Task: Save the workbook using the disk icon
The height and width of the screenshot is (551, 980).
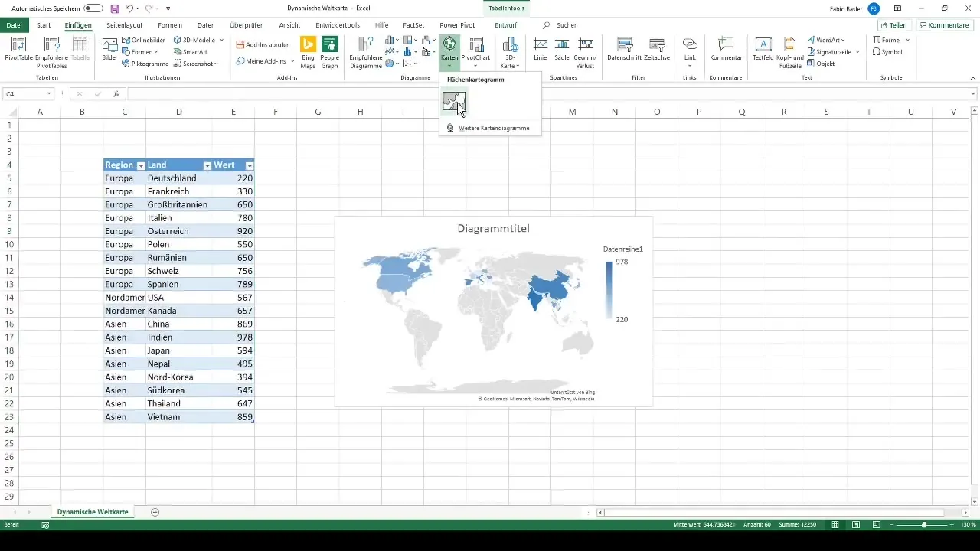Action: tap(115, 8)
